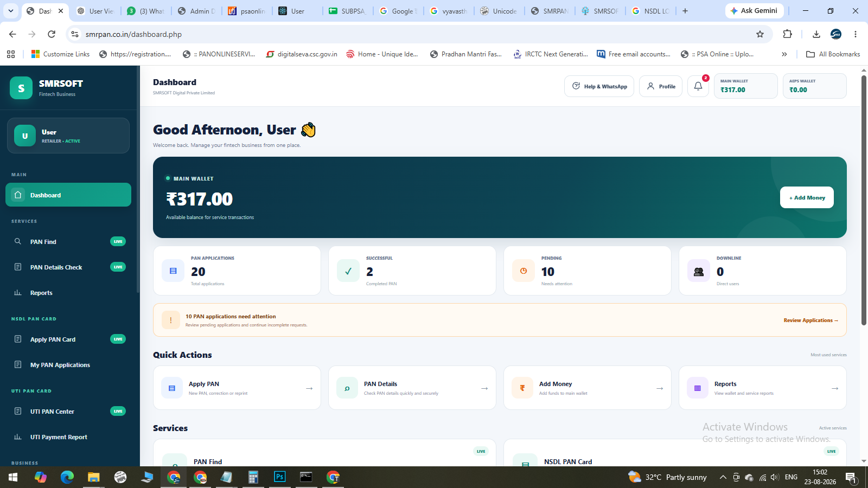Open Chrome apps grid in bookmarks bar
This screenshot has width=868, height=488.
11,54
